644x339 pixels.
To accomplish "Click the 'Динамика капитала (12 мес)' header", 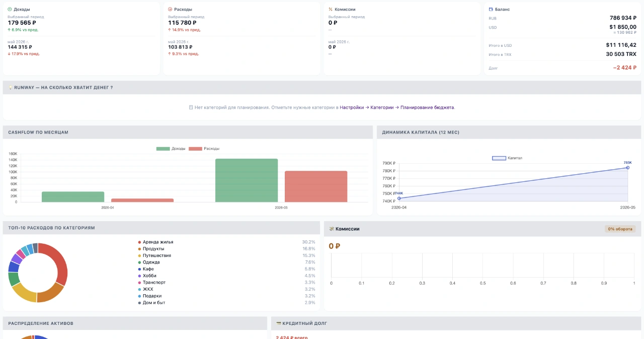I will point(509,132).
